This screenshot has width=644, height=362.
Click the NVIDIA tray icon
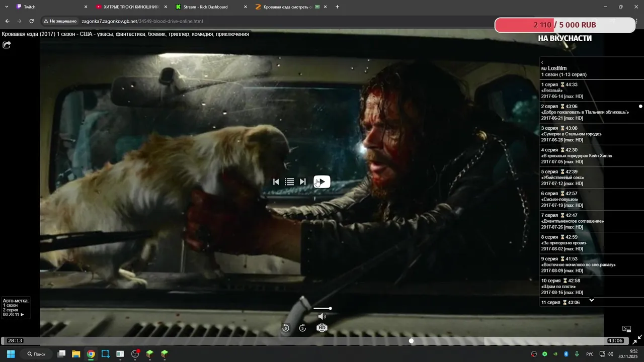tap(555, 354)
